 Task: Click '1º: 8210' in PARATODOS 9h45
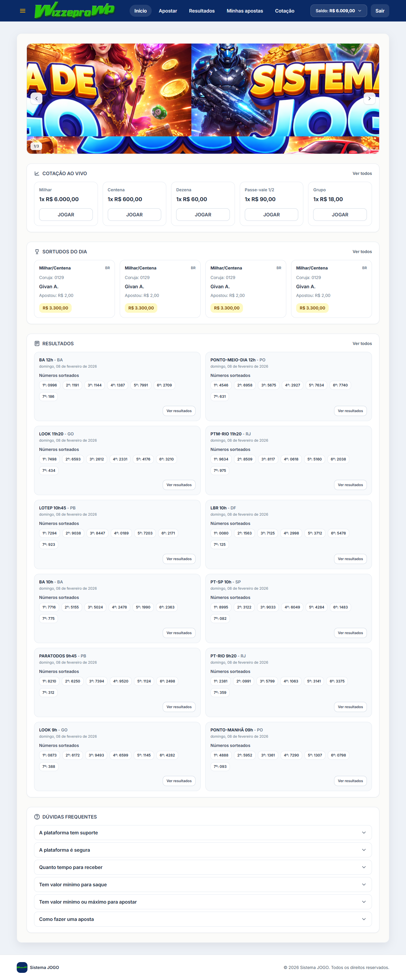(x=49, y=681)
